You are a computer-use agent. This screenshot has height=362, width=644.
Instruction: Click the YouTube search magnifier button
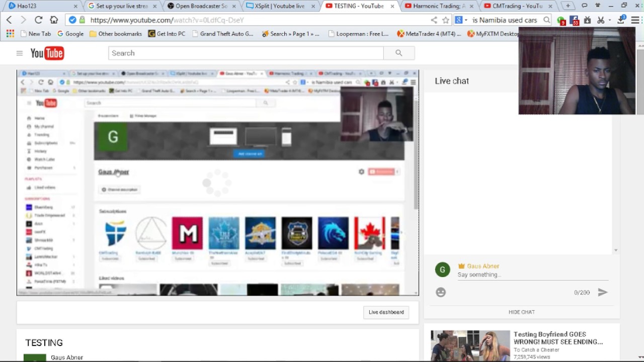(398, 53)
